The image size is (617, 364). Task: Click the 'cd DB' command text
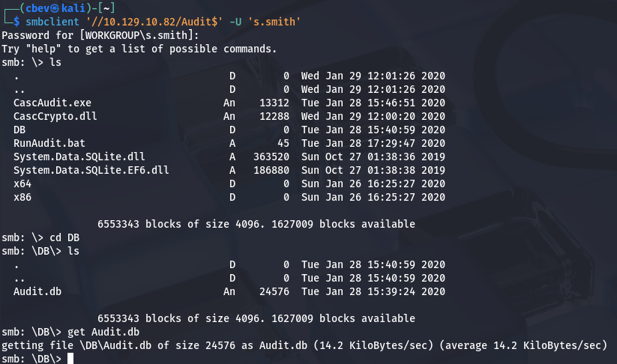tap(67, 237)
